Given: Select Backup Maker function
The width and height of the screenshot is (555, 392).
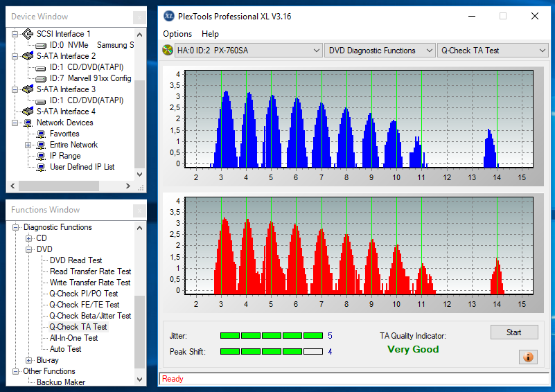Looking at the screenshot, I should click(x=61, y=382).
